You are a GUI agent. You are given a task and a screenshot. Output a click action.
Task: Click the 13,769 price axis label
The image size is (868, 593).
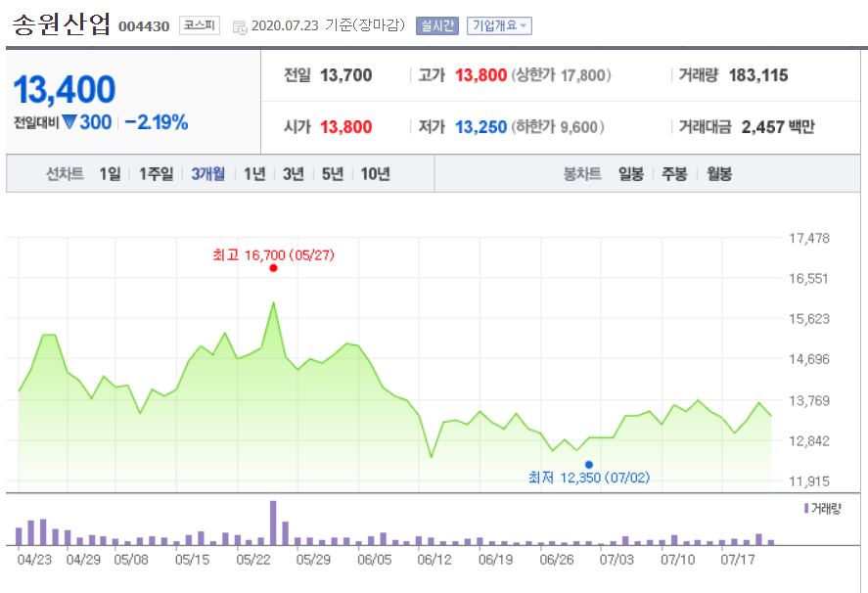(x=809, y=400)
